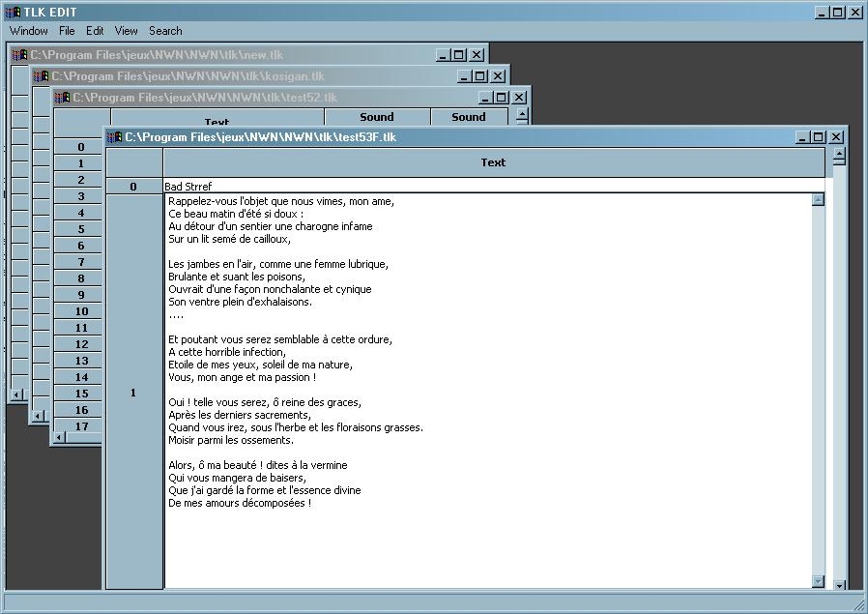Click the test52.tlk window title icon
This screenshot has width=868, height=614.
pyautogui.click(x=62, y=98)
